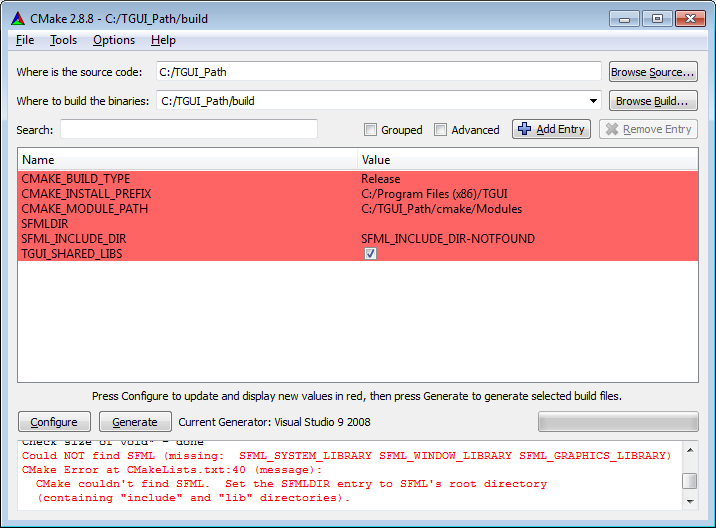Screen dimensions: 716x528
Task: Focus the Search input field
Action: tap(189, 129)
